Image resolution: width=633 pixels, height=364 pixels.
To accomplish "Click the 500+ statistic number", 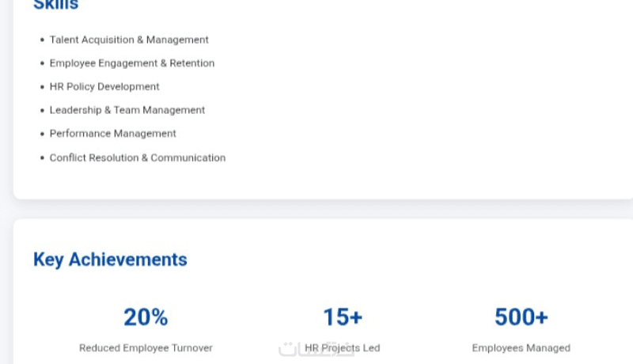I will click(521, 317).
